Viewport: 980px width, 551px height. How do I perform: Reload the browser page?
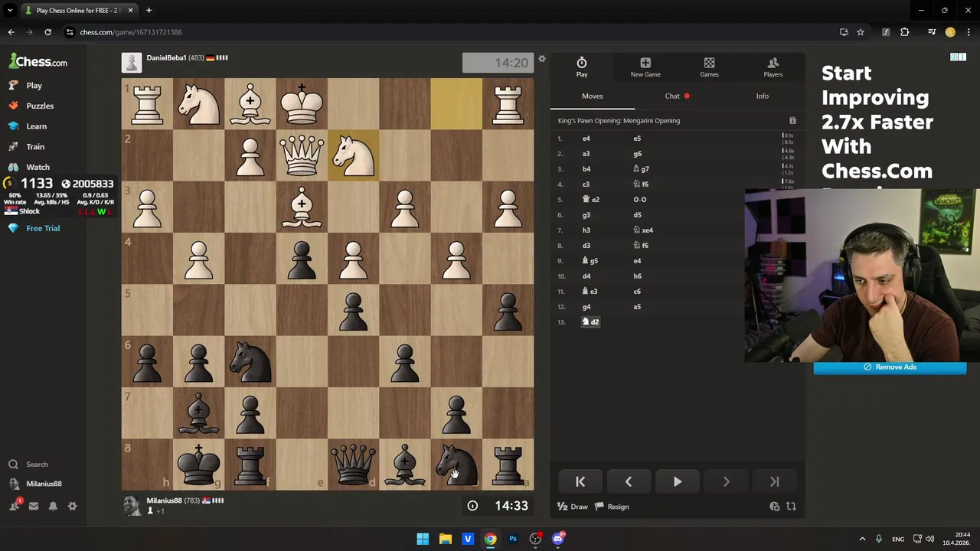(47, 32)
